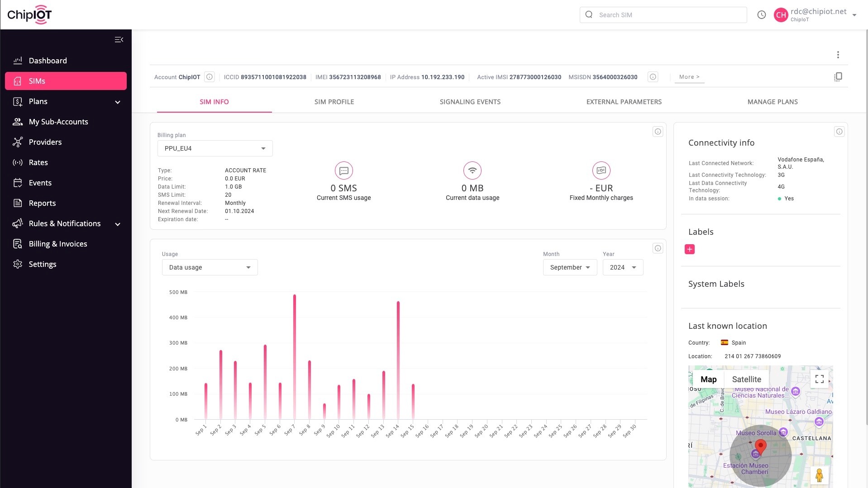Screen dimensions: 868x488
Task: Click info icon next to MSISDN
Action: [x=653, y=77]
